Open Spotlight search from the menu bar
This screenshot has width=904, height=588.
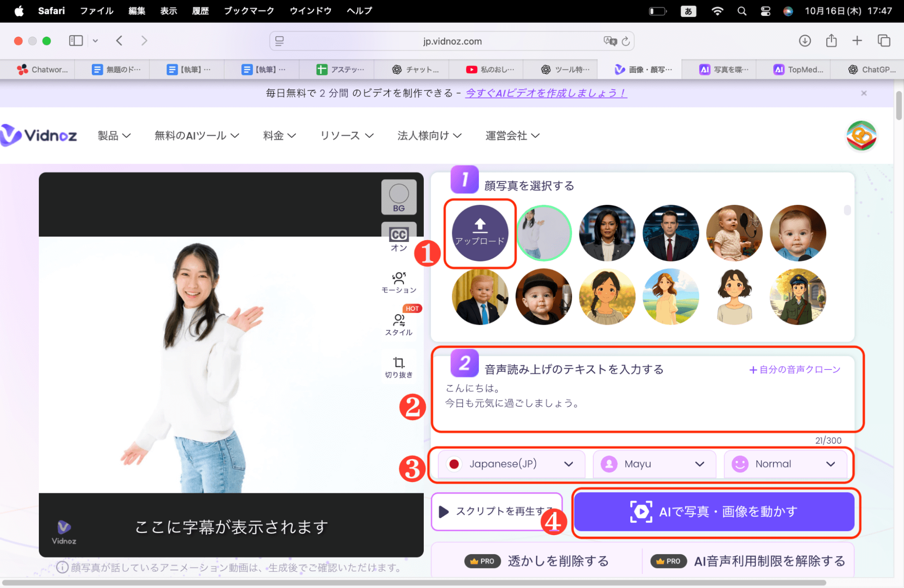[742, 11]
